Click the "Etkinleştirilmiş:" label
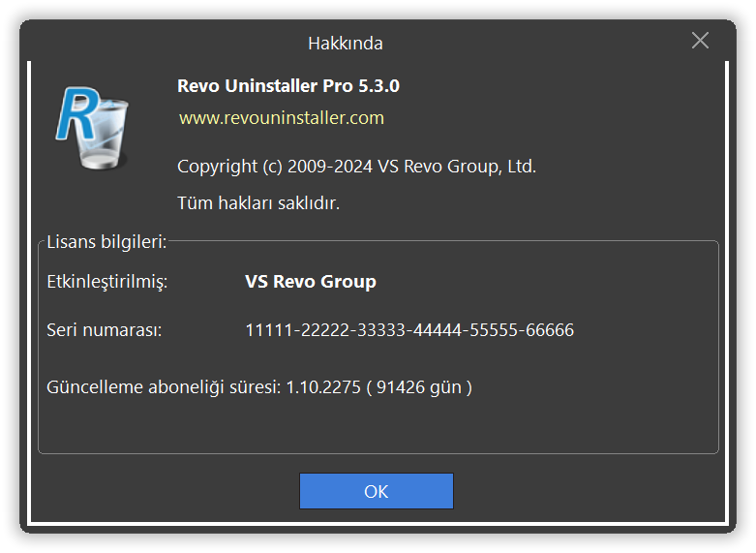This screenshot has height=553, width=756. (x=107, y=281)
